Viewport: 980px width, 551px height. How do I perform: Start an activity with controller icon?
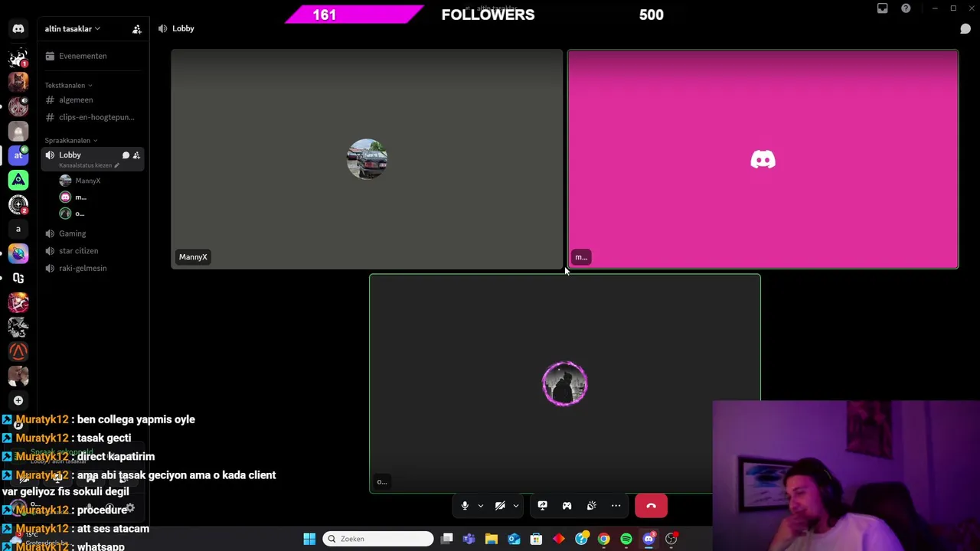(x=567, y=506)
